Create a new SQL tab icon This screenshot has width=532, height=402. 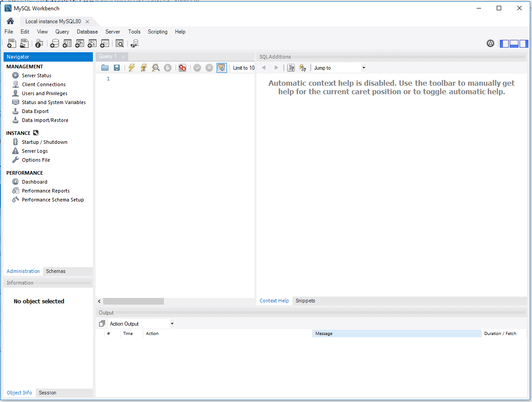click(12, 43)
